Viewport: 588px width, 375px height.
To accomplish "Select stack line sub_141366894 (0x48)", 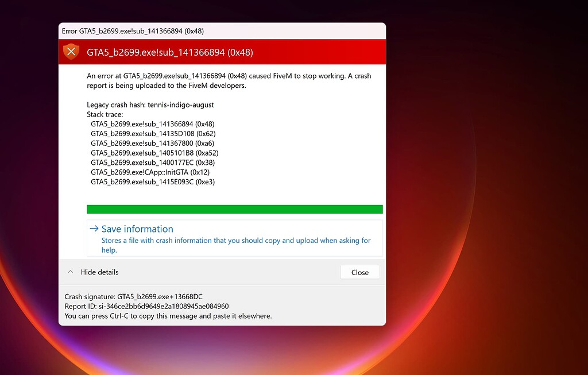I will [x=153, y=123].
